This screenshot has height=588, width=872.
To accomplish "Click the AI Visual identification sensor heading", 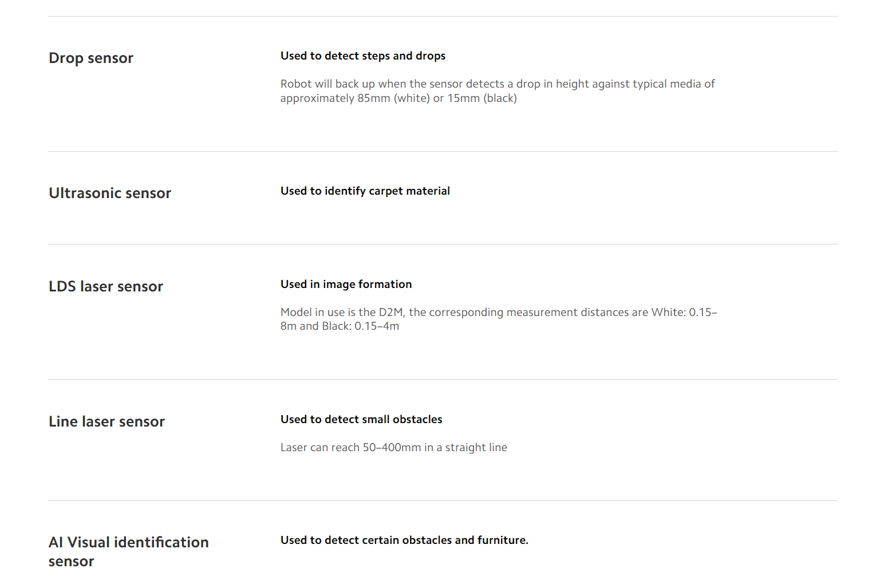I will coord(129,551).
